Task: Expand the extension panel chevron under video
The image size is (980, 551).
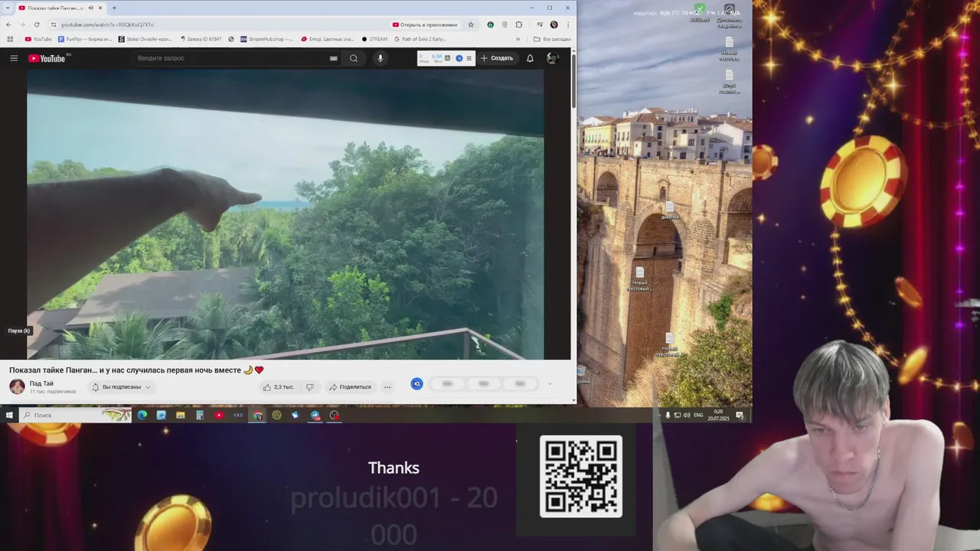Action: click(549, 384)
